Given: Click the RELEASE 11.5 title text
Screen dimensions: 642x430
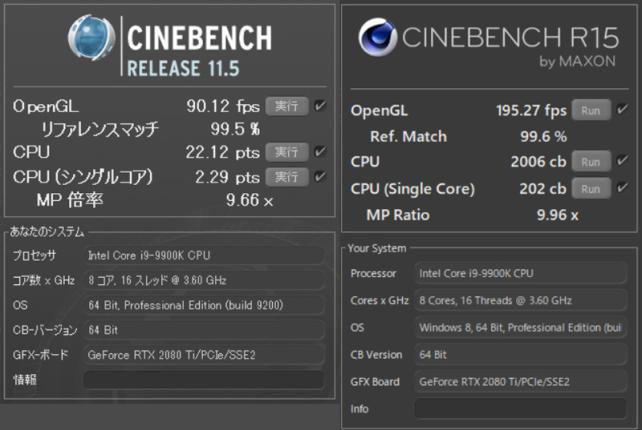Looking at the screenshot, I should click(x=183, y=68).
